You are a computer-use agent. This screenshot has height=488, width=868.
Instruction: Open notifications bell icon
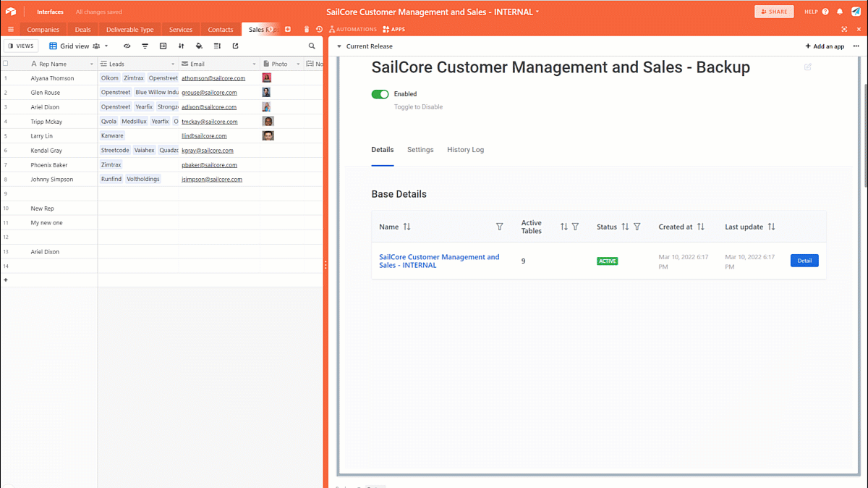840,12
